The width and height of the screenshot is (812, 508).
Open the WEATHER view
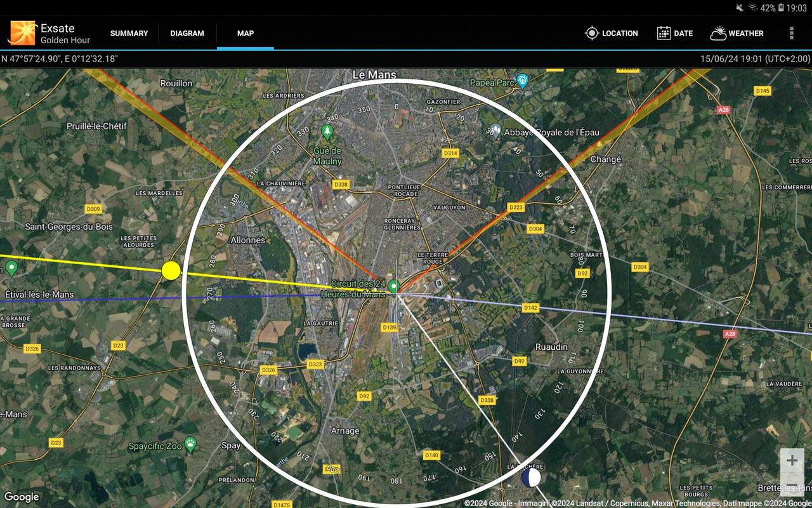click(x=737, y=33)
